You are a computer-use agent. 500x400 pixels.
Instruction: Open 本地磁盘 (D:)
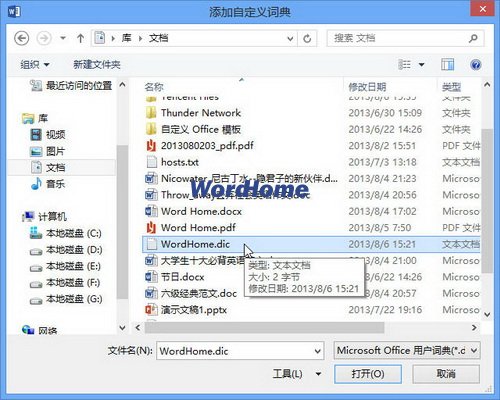click(x=66, y=250)
